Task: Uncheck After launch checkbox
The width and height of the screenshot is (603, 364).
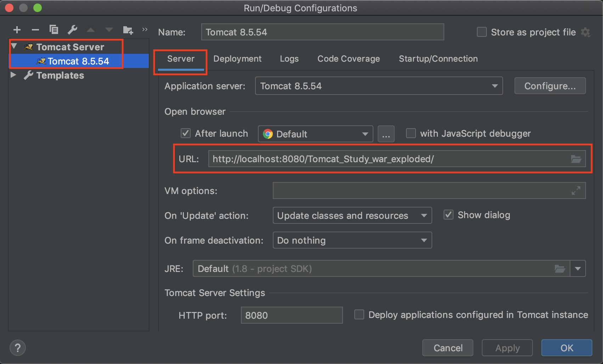Action: 186,133
